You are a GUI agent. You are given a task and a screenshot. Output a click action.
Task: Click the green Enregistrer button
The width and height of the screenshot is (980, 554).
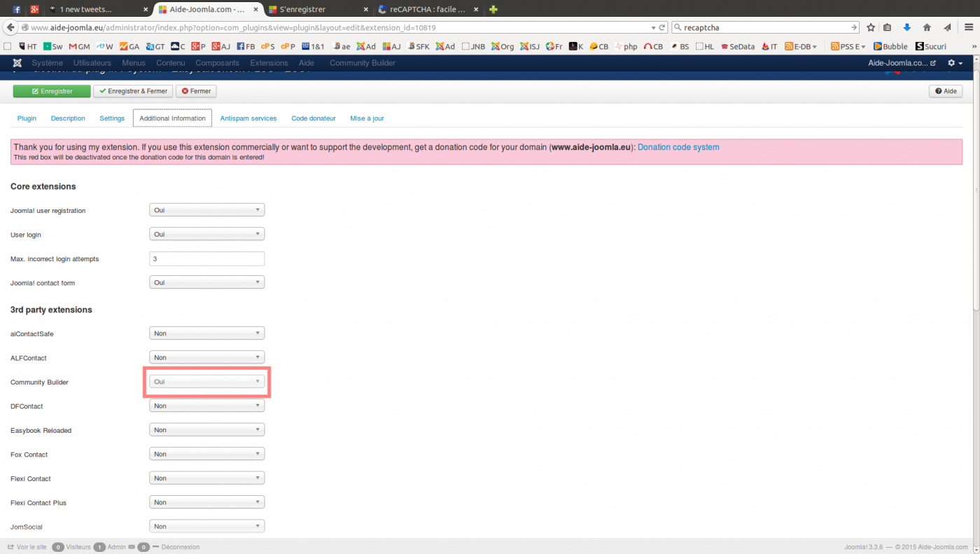point(52,91)
